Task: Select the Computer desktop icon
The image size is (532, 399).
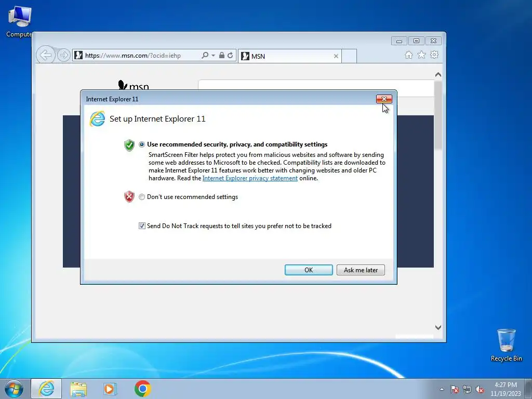Action: 19,21
